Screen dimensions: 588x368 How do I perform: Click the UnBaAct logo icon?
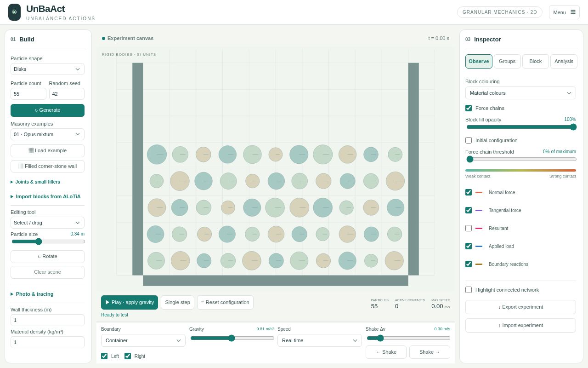pyautogui.click(x=14, y=12)
